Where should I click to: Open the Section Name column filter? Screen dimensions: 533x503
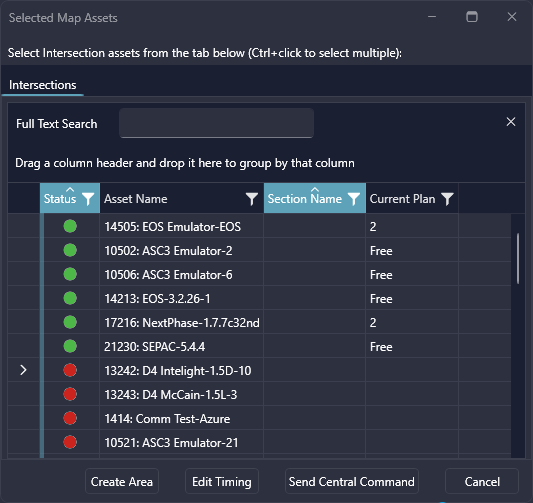click(354, 199)
